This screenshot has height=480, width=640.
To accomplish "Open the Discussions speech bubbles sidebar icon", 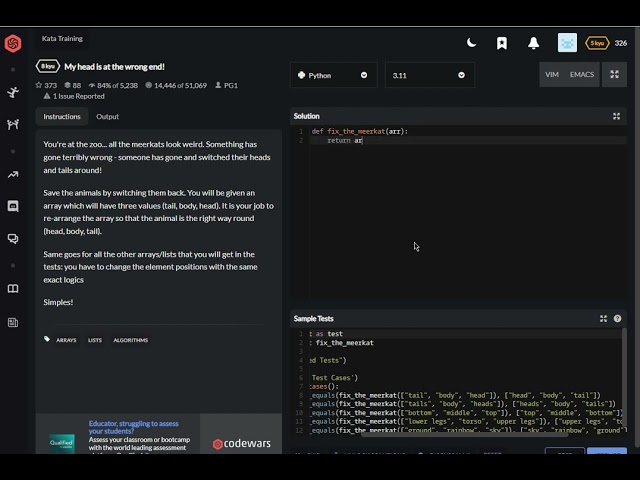I will coord(13,239).
